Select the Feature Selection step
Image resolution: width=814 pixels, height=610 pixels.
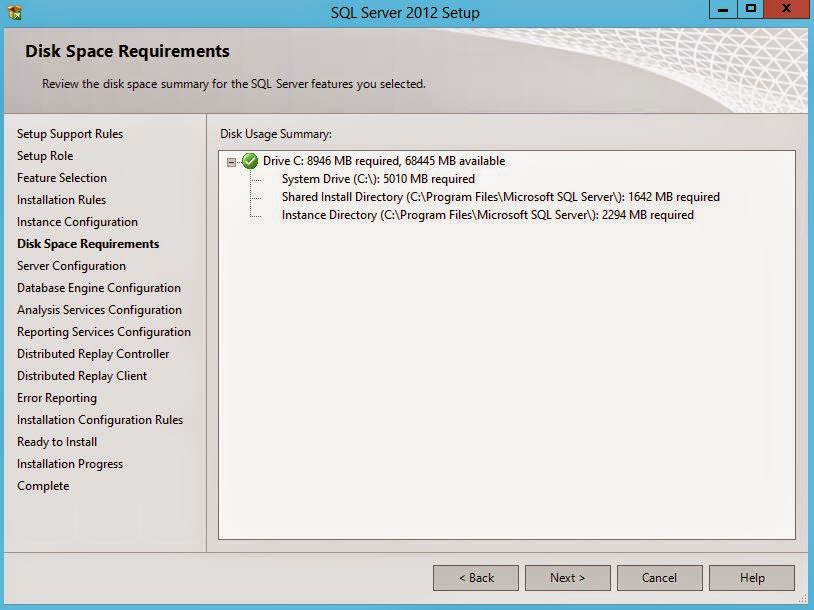pyautogui.click(x=62, y=178)
